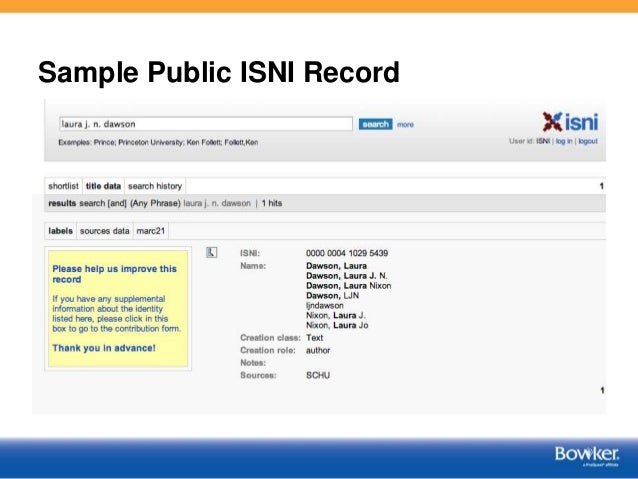This screenshot has width=638, height=479.
Task: Click the 'logout' link
Action: click(x=588, y=141)
